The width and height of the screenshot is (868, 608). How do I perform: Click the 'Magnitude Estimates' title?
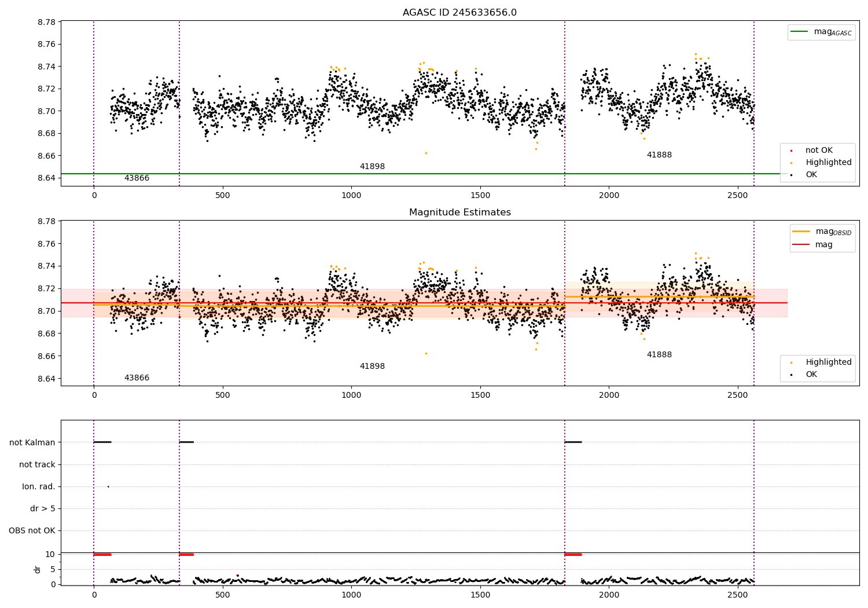tap(459, 213)
